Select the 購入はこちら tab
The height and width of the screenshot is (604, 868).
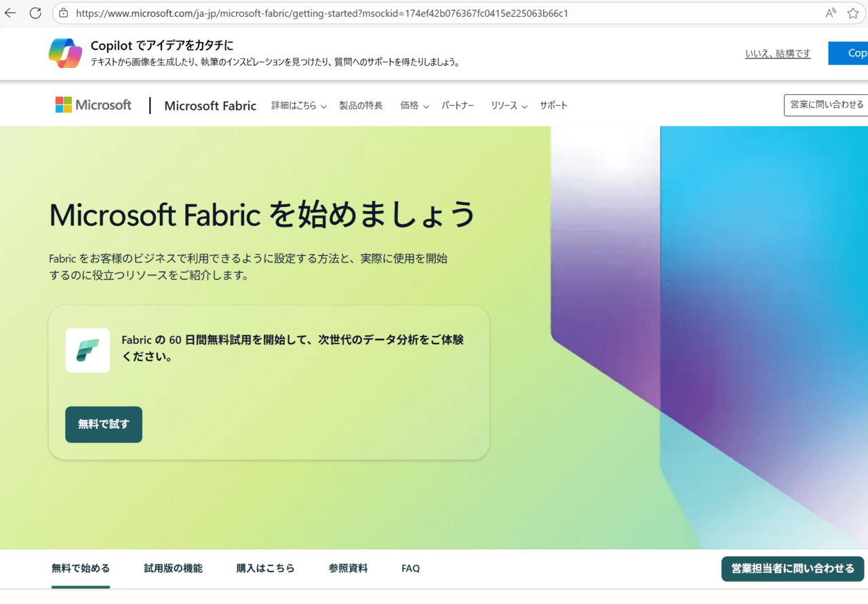pos(265,569)
